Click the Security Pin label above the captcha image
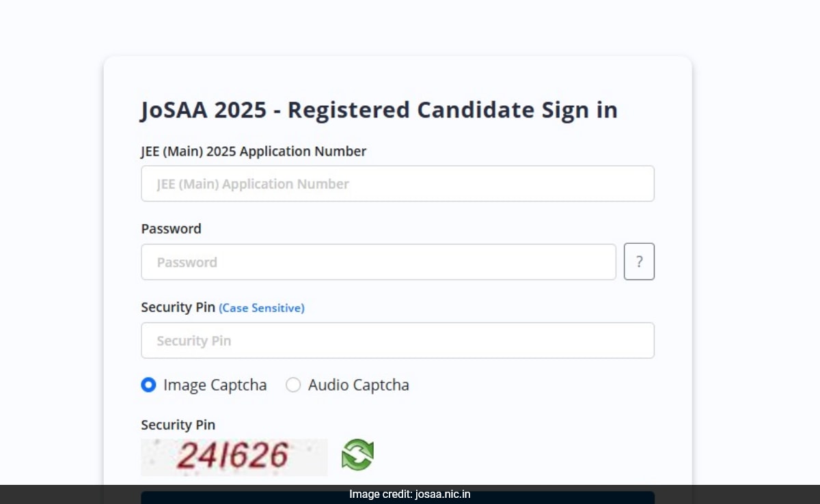Screen dimensions: 820x504 tap(178, 425)
